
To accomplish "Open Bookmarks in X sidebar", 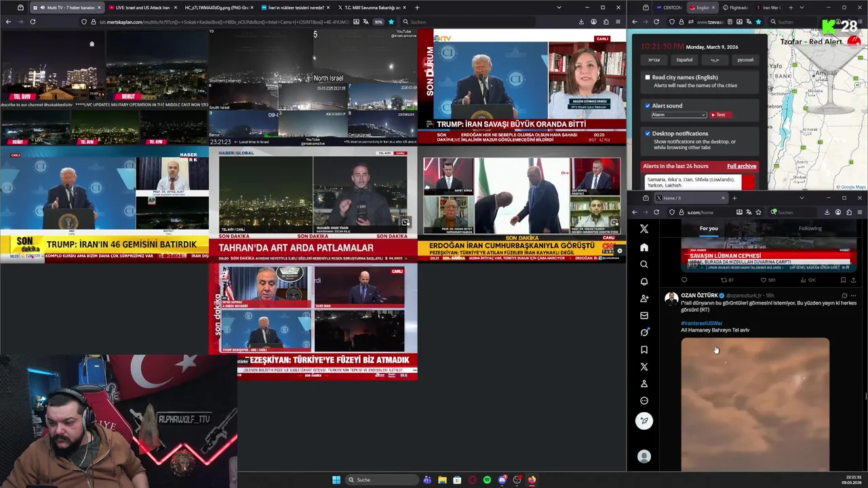I will pos(644,350).
